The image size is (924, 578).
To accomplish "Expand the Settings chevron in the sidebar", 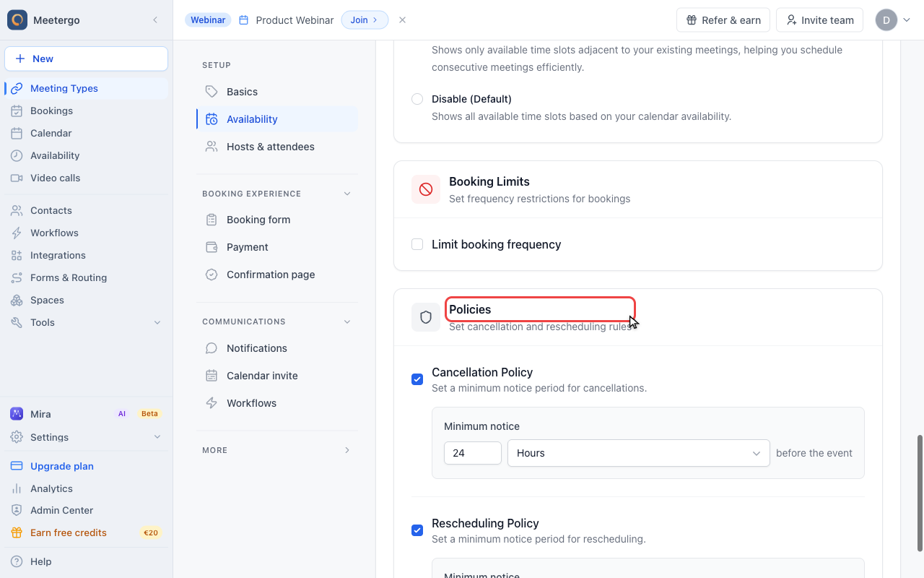I will 157,437.
